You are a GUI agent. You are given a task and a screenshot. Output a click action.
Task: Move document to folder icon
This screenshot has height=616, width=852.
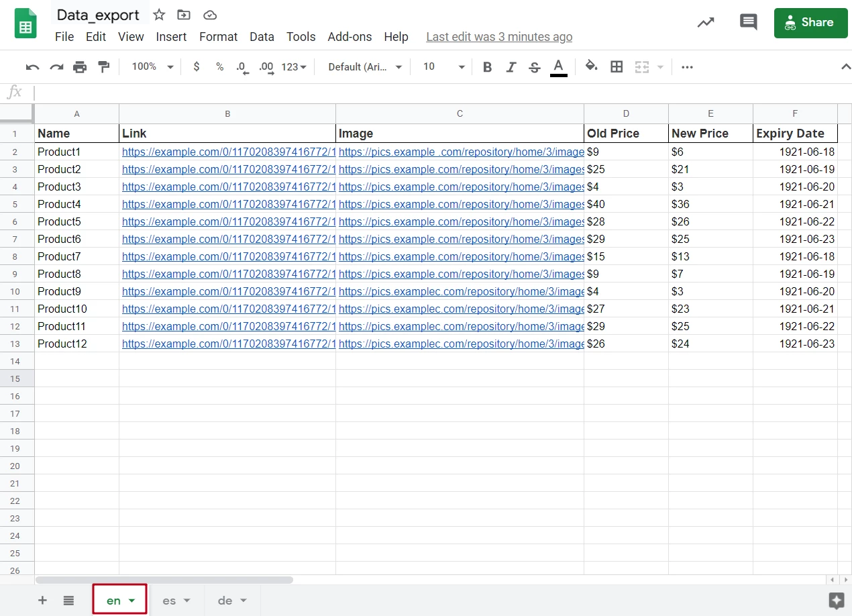(x=183, y=15)
